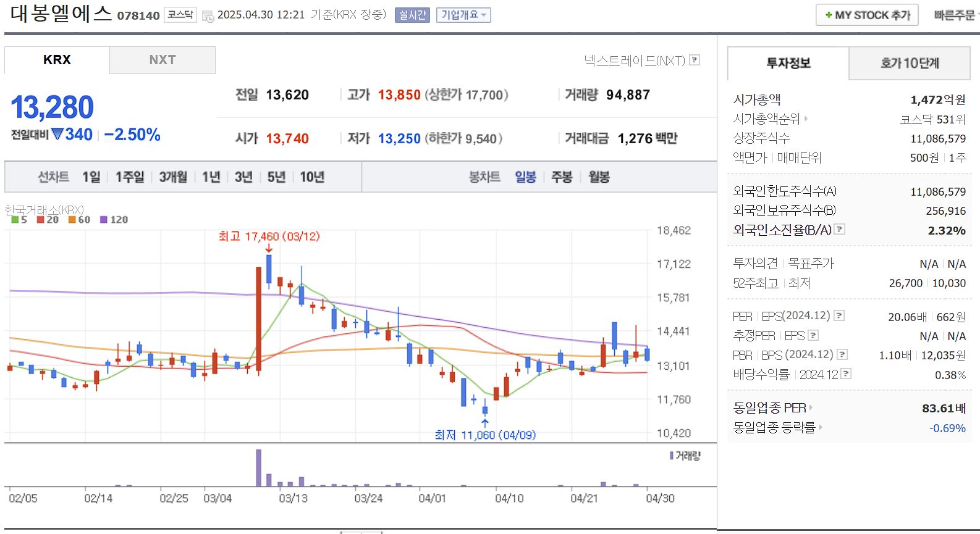Open help icon next to PBR BPS(2024.12)
Viewport: 980px width, 534px height.
(x=842, y=354)
